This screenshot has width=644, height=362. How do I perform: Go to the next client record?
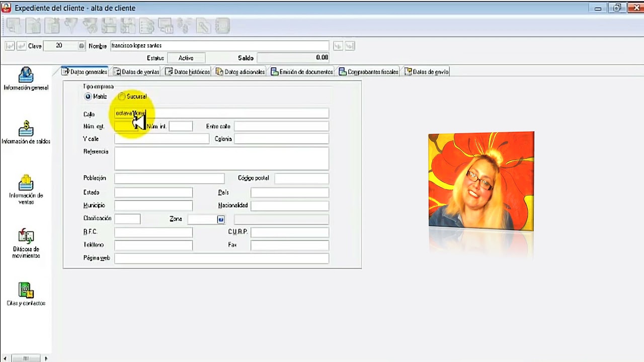(x=338, y=46)
